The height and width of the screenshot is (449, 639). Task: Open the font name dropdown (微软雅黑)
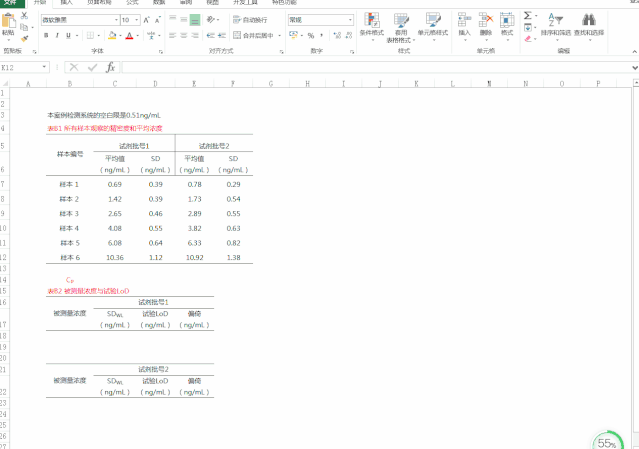[x=78, y=20]
